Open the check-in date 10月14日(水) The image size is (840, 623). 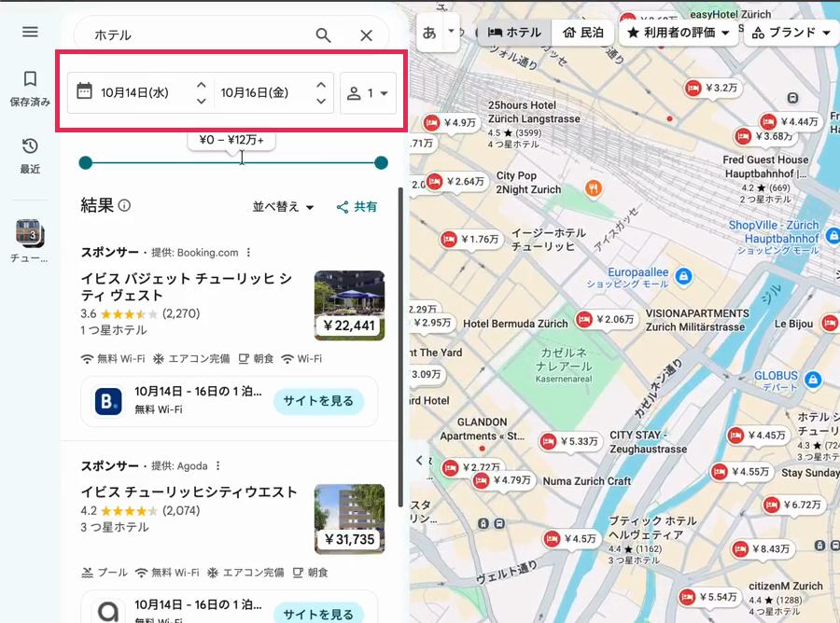[134, 92]
